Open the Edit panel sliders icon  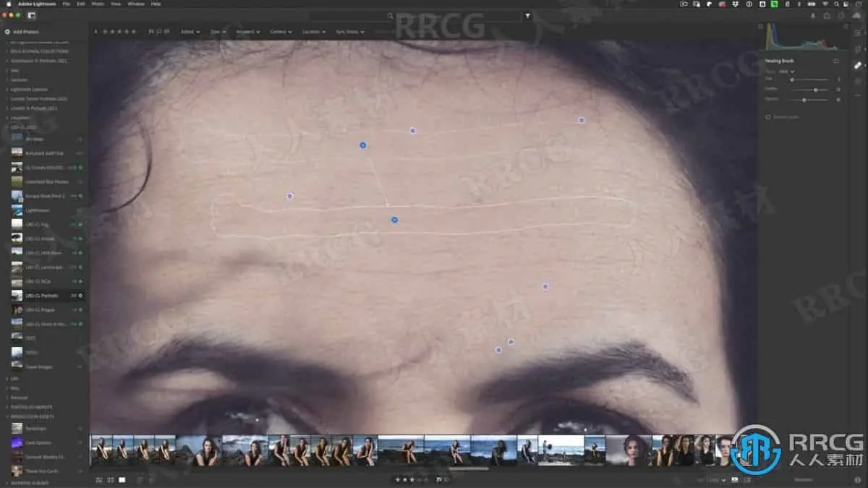857,32
